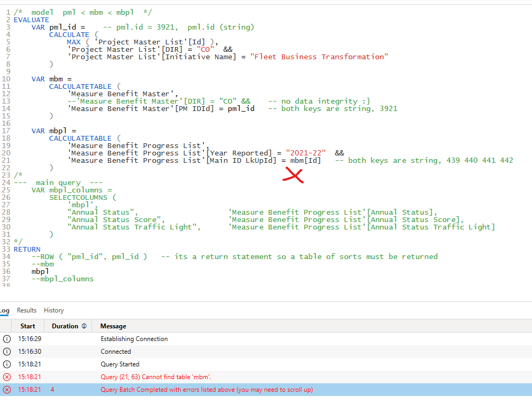Click the 'VAR pml_id =' declaration
The width and height of the screenshot is (532, 405).
(58, 27)
